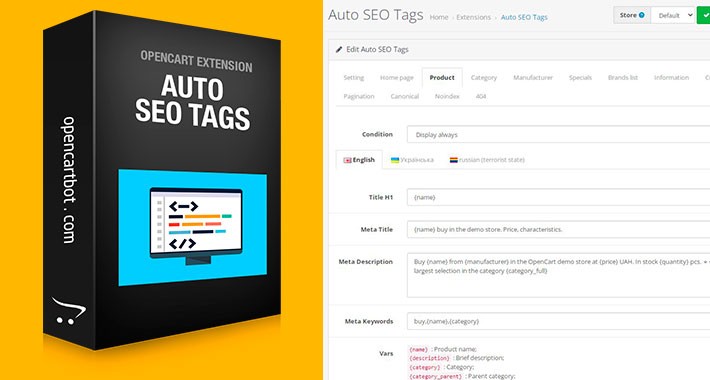This screenshot has height=380, width=710.
Task: Click the {name} variable tag
Action: [418, 349]
